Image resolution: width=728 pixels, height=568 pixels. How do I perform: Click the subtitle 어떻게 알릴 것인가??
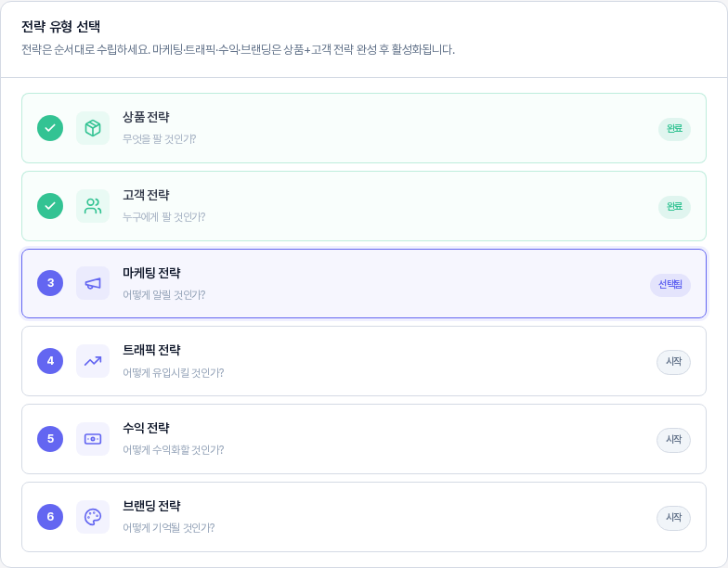pyautogui.click(x=163, y=295)
